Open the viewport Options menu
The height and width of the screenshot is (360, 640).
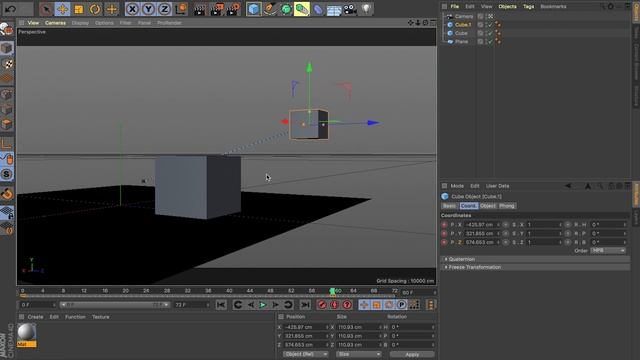[104, 23]
